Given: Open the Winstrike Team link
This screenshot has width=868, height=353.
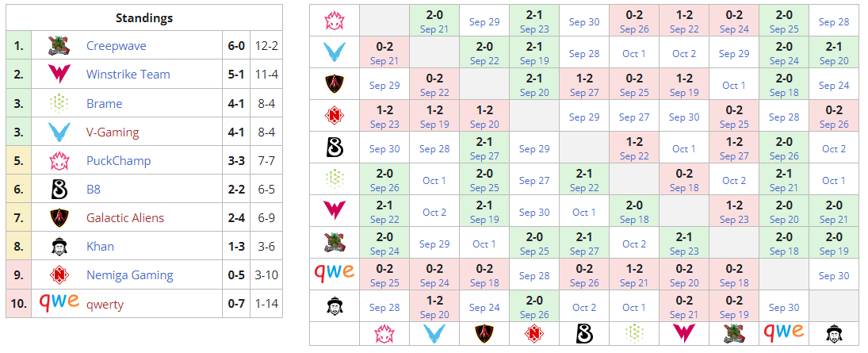Looking at the screenshot, I should point(128,75).
